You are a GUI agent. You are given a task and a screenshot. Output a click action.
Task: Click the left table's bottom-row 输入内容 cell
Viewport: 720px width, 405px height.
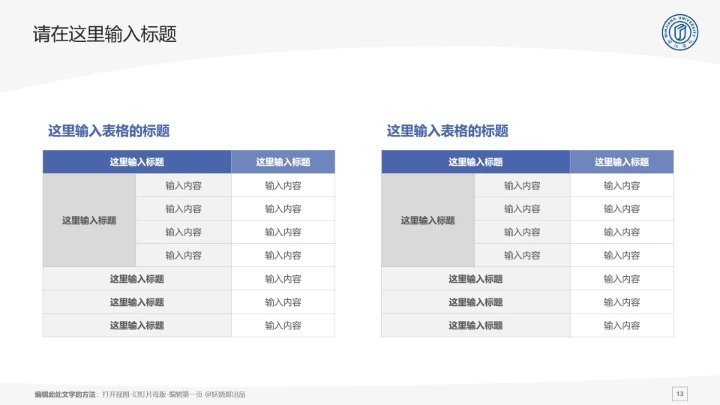click(x=283, y=326)
